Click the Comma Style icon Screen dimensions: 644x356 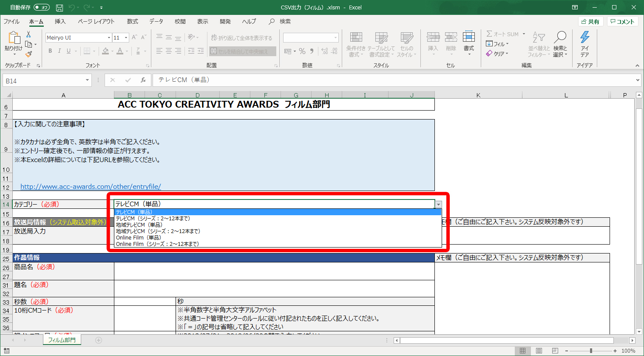(312, 51)
